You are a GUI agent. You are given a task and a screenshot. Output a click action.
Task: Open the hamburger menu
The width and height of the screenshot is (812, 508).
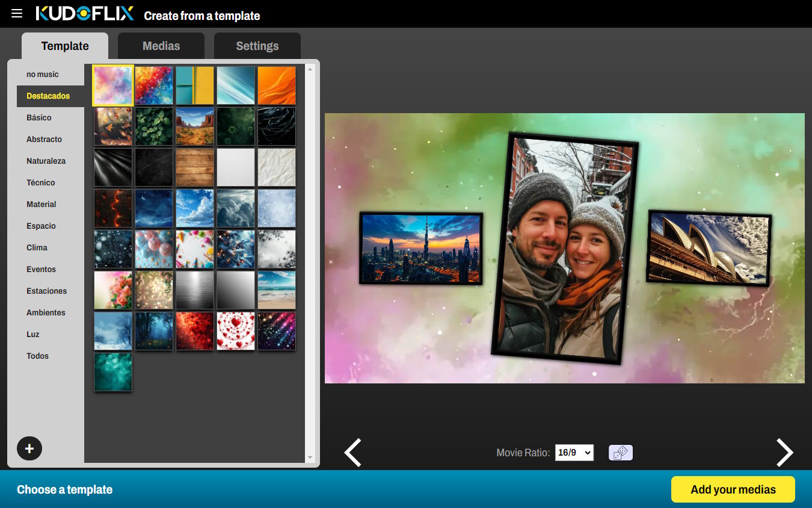tap(17, 13)
